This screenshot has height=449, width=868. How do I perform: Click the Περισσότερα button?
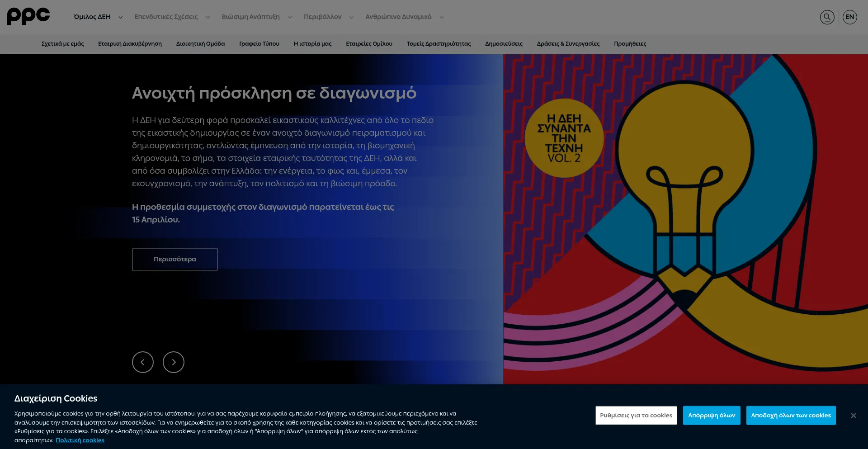coord(175,260)
